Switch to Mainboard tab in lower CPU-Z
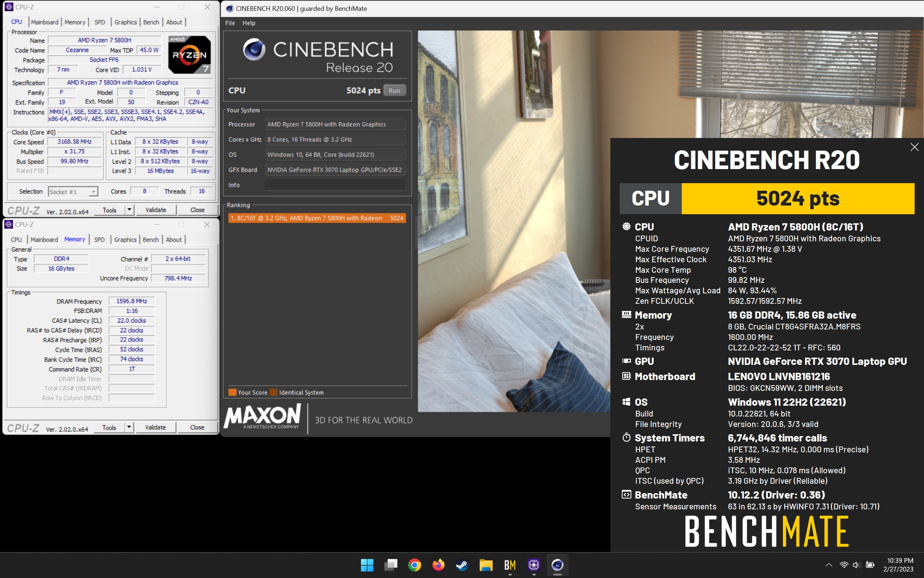 pyautogui.click(x=44, y=240)
